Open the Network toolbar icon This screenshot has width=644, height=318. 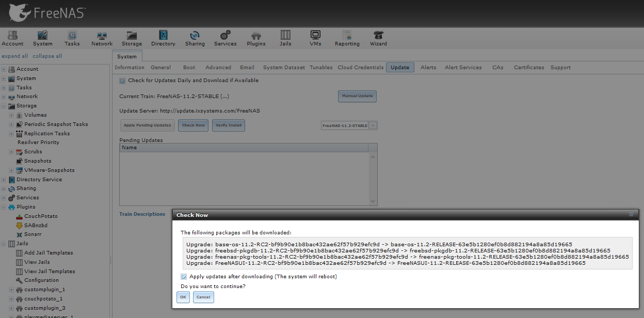point(102,38)
